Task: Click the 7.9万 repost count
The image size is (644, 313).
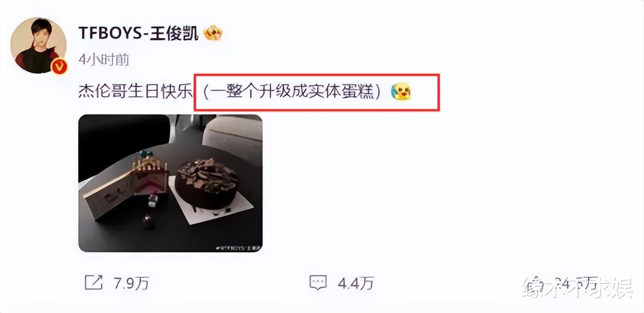Action: point(131,282)
